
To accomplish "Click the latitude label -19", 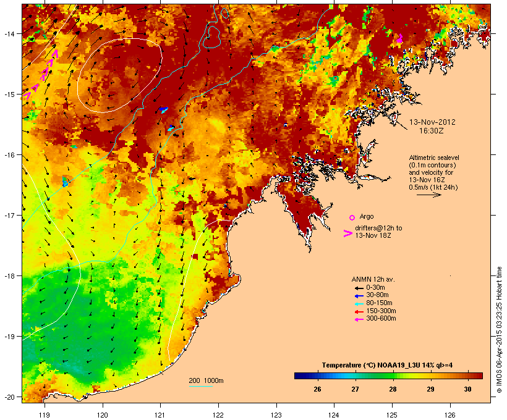I will coord(9,337).
